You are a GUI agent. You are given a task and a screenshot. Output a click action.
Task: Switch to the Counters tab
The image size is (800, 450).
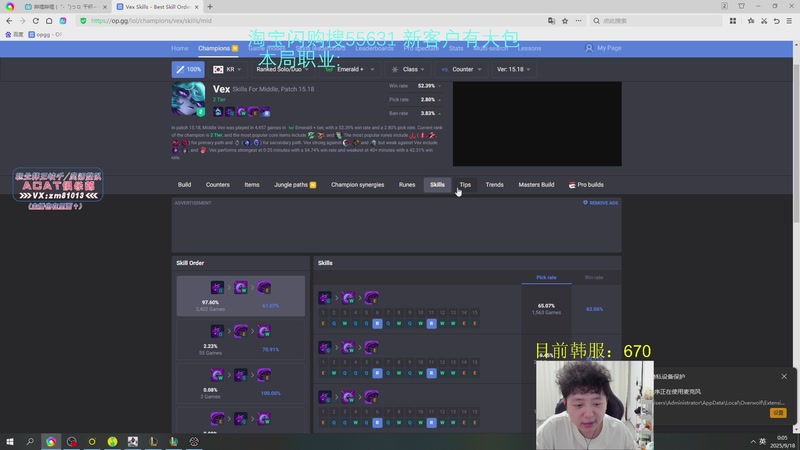pyautogui.click(x=218, y=185)
